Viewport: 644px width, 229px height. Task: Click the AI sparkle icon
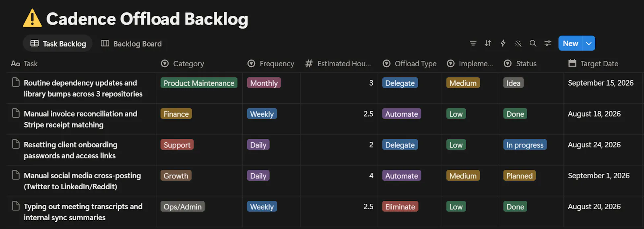(518, 43)
